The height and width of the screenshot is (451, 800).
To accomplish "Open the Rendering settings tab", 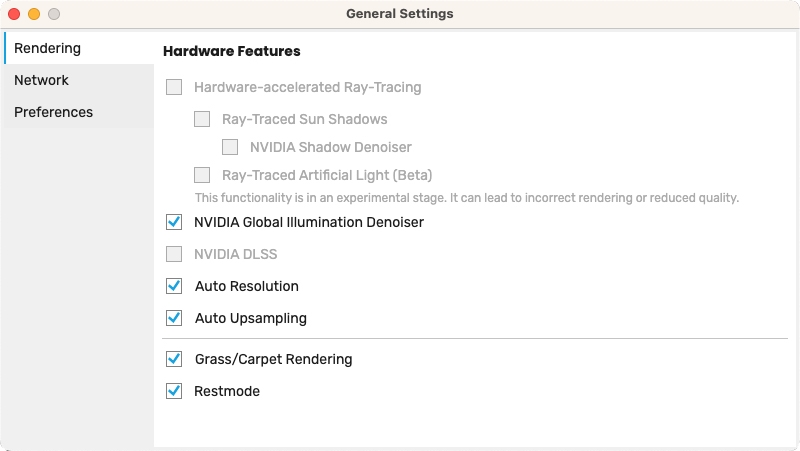I will [x=48, y=48].
